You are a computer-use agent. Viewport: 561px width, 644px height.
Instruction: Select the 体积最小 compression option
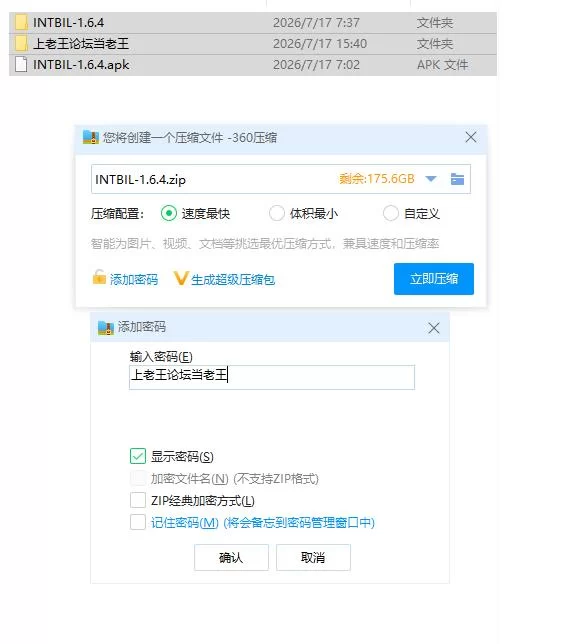(276, 214)
